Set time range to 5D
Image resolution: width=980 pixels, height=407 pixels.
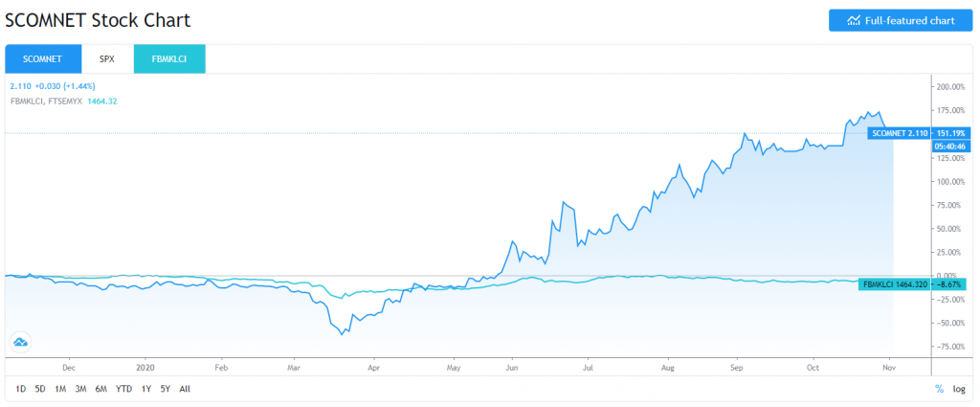pyautogui.click(x=40, y=389)
